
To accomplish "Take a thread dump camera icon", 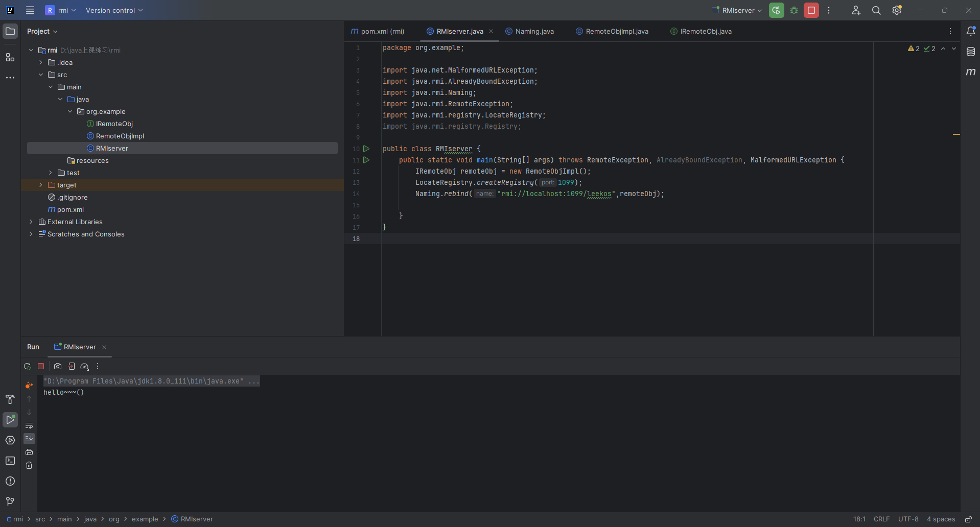I will 58,366.
